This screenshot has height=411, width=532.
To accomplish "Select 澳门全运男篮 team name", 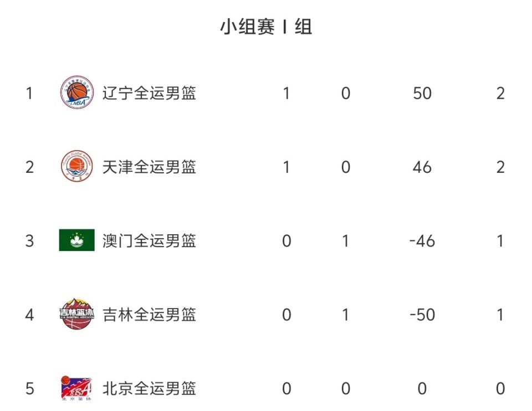I will (149, 240).
